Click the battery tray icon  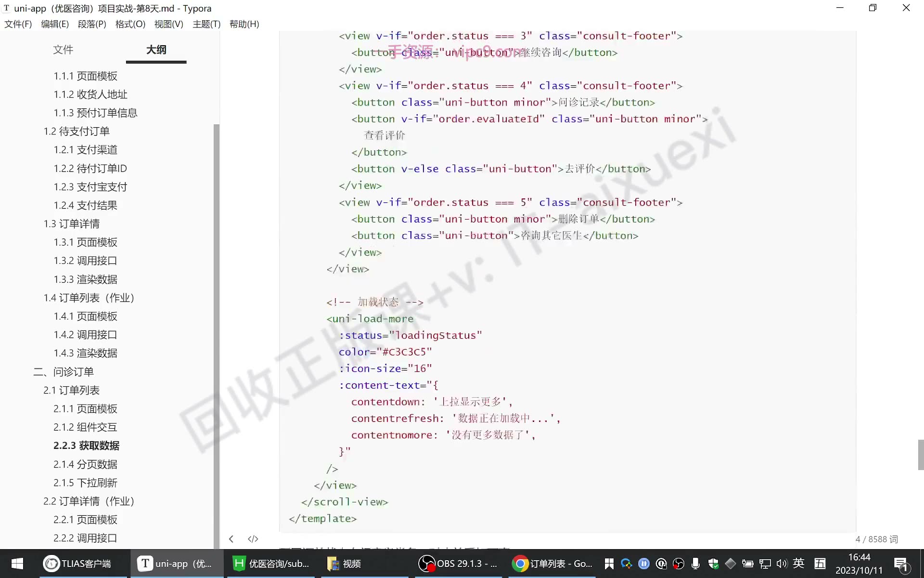(x=747, y=564)
